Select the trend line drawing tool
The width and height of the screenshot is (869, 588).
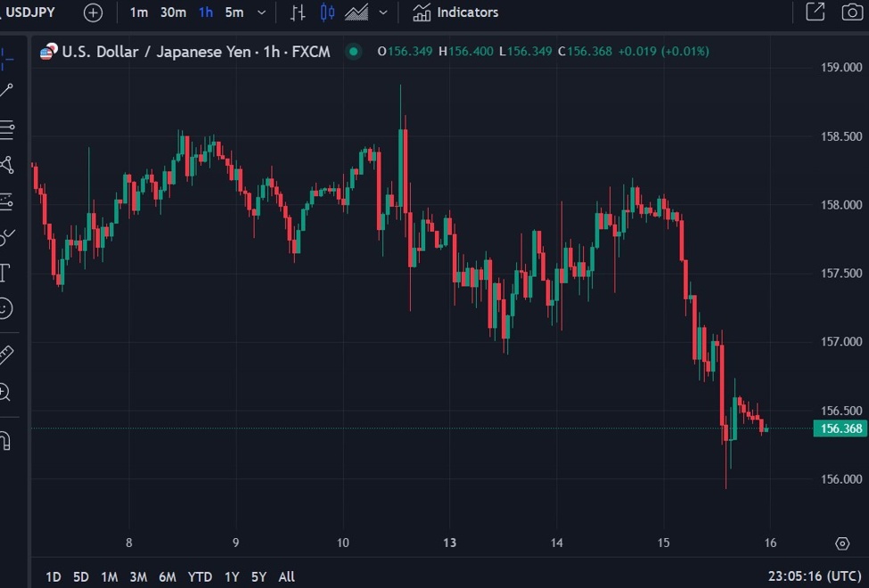pos(6,91)
